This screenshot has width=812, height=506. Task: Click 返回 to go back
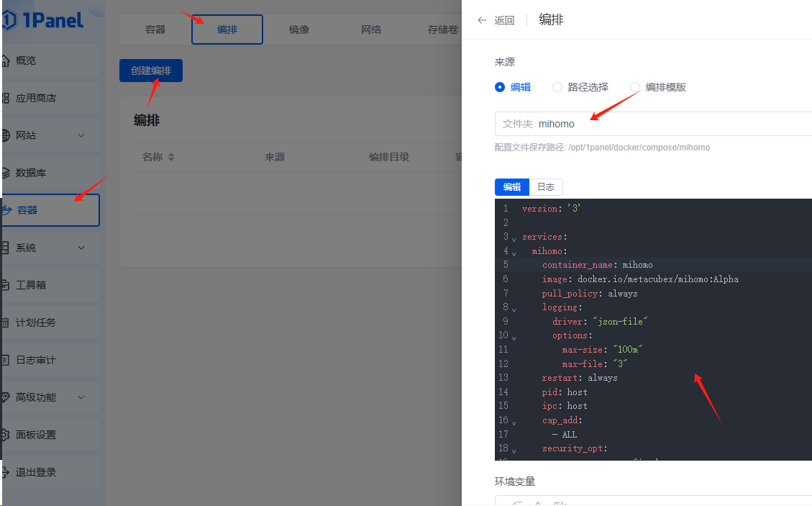click(504, 20)
